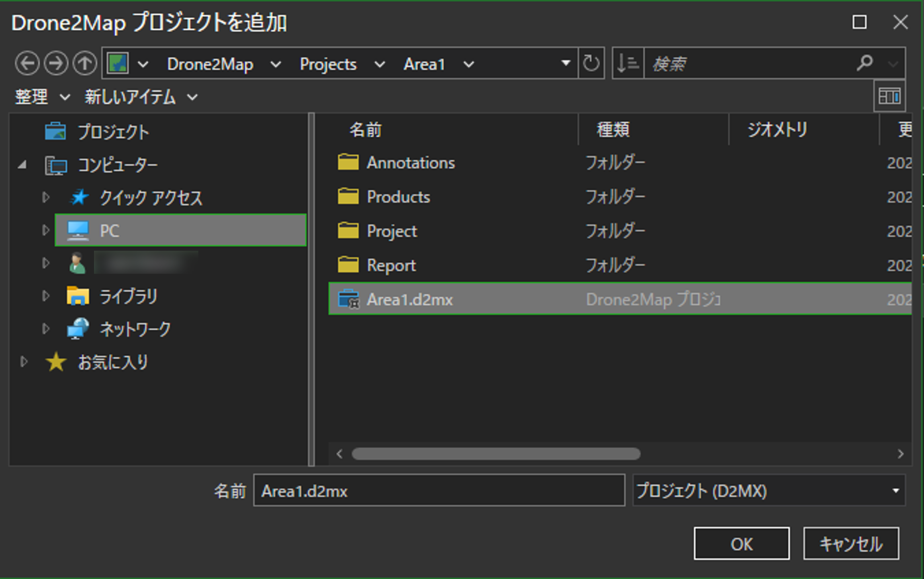Image resolution: width=924 pixels, height=579 pixels.
Task: Expand the お気に入り tree node
Action: coord(23,362)
